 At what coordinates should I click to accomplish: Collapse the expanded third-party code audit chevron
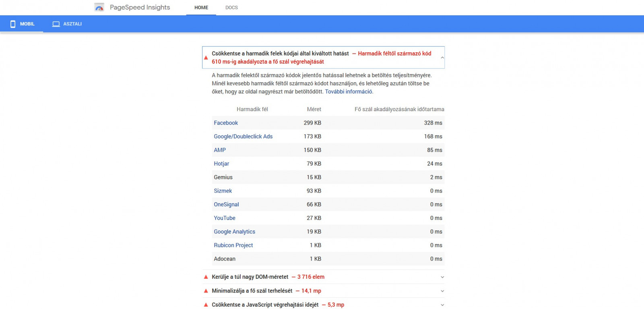pyautogui.click(x=442, y=58)
